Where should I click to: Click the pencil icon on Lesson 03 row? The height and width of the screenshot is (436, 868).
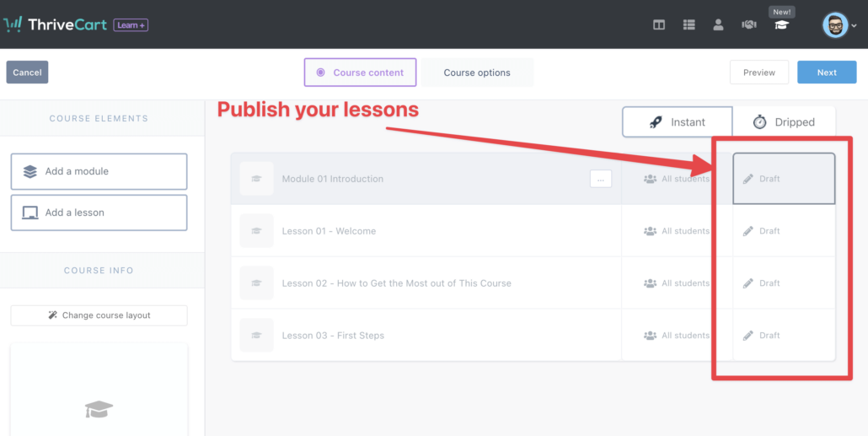[x=747, y=335]
